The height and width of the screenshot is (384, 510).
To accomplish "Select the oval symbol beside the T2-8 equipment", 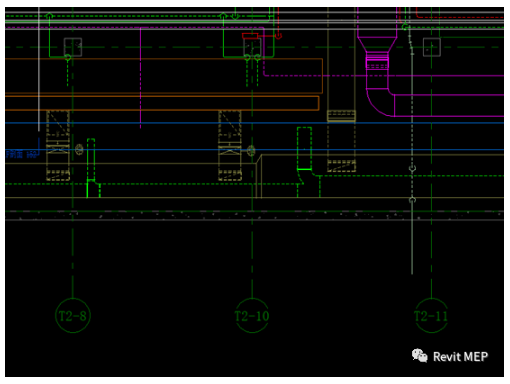I will click(79, 149).
